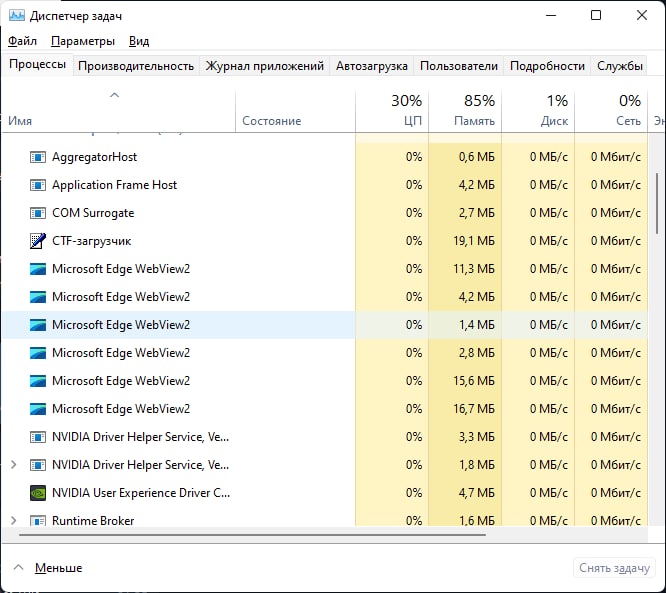Click the 0,6 МБ memory value
The image size is (666, 593).
477,157
